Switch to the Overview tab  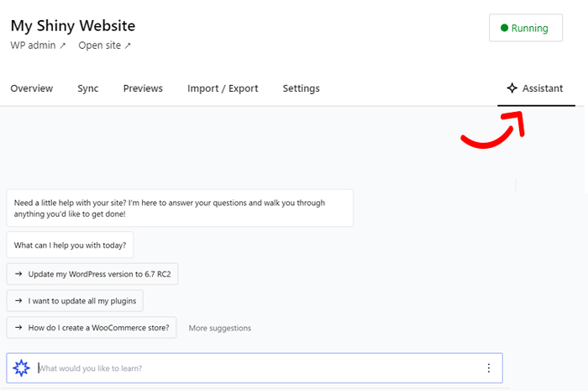pyautogui.click(x=32, y=88)
